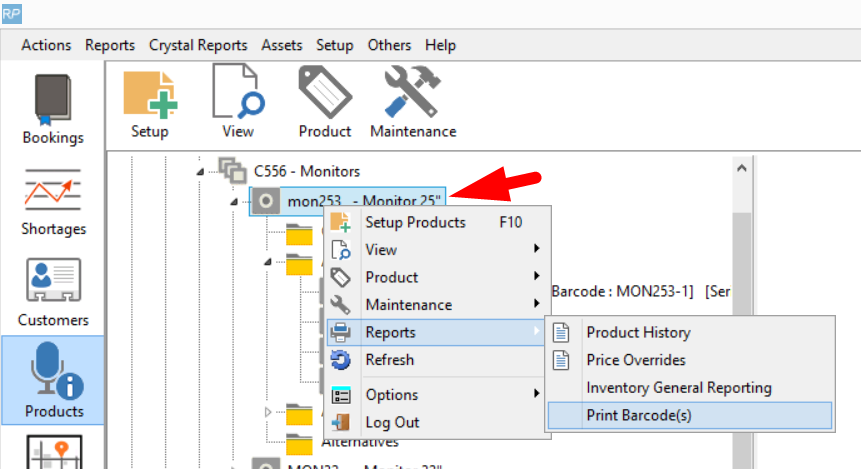Click the Product History document icon
Image resolution: width=861 pixels, height=469 pixels.
pyautogui.click(x=561, y=332)
